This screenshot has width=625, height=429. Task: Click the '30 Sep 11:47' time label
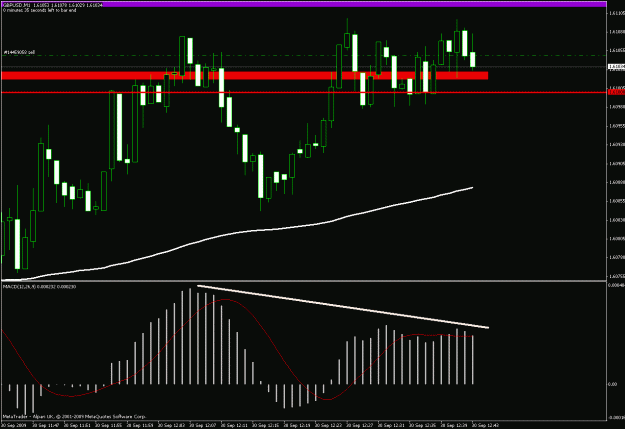click(44, 425)
